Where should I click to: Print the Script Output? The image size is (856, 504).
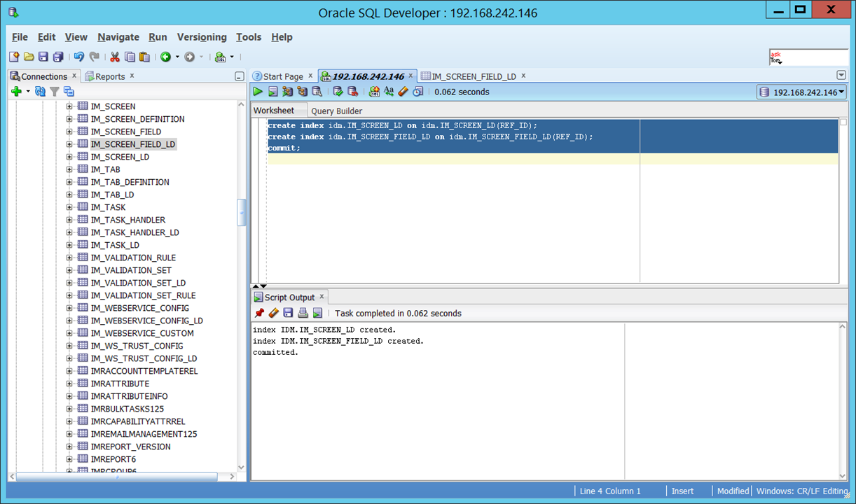pyautogui.click(x=303, y=313)
